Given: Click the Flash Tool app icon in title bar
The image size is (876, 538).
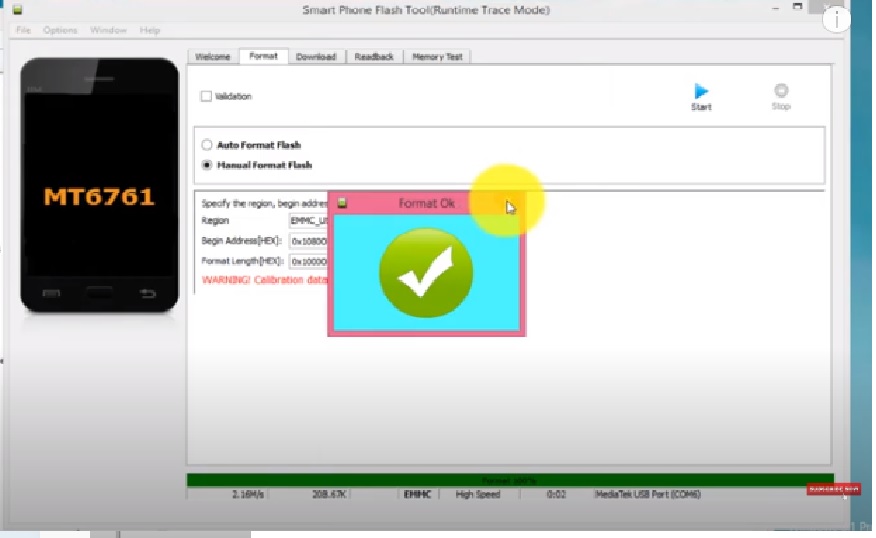Looking at the screenshot, I should point(17,10).
